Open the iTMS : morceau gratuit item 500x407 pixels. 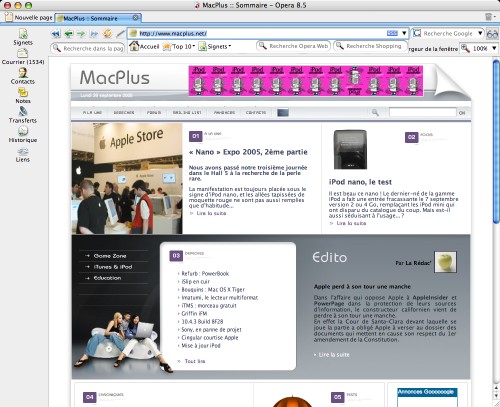coord(209,306)
